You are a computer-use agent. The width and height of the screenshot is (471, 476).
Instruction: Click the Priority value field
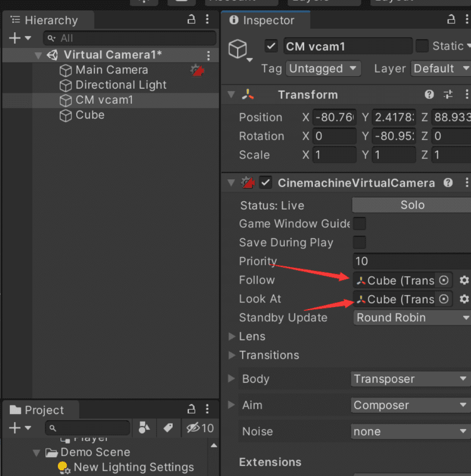click(x=410, y=261)
